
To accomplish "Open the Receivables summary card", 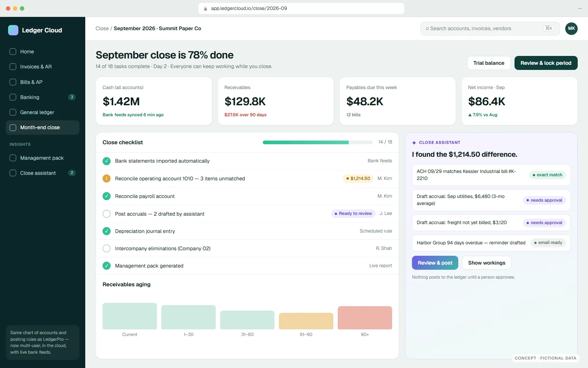I will pos(276,101).
